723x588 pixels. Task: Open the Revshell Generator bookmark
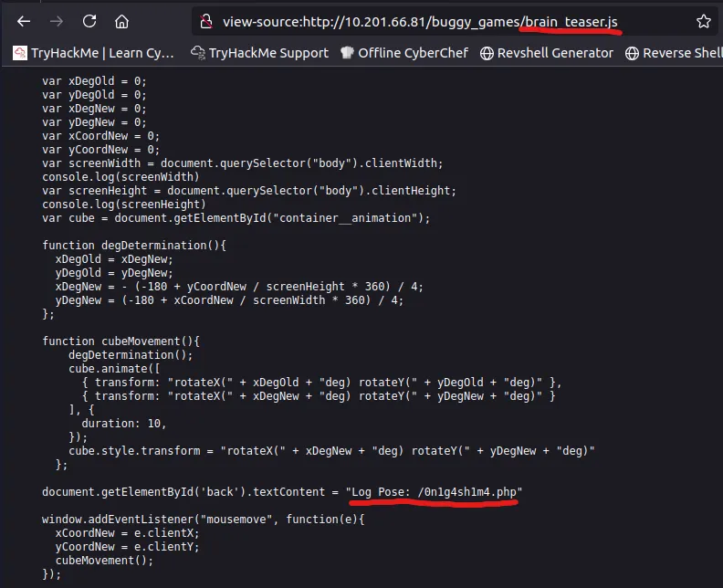point(546,53)
